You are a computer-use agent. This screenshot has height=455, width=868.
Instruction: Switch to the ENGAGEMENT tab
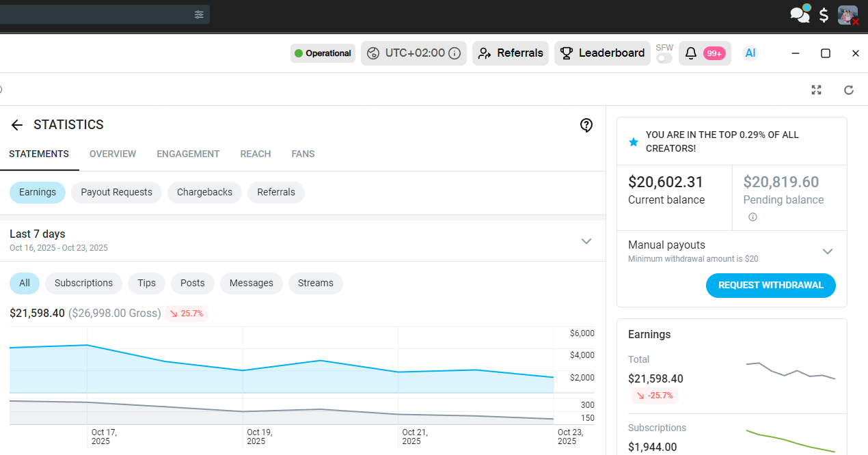(188, 154)
